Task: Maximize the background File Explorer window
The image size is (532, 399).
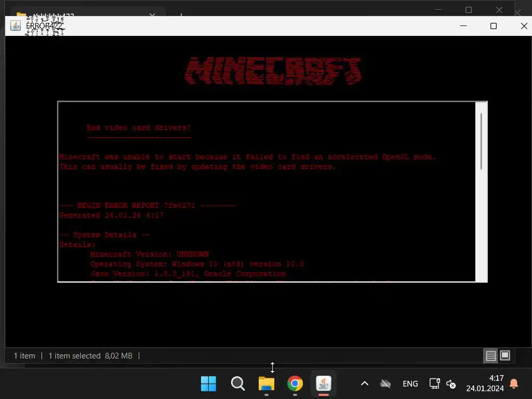Action: coord(469,10)
